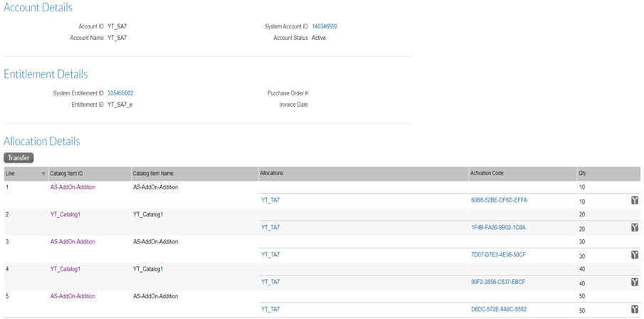Select Entitlement ID value YT_SA7_e
The image size is (644, 319).
[120, 105]
